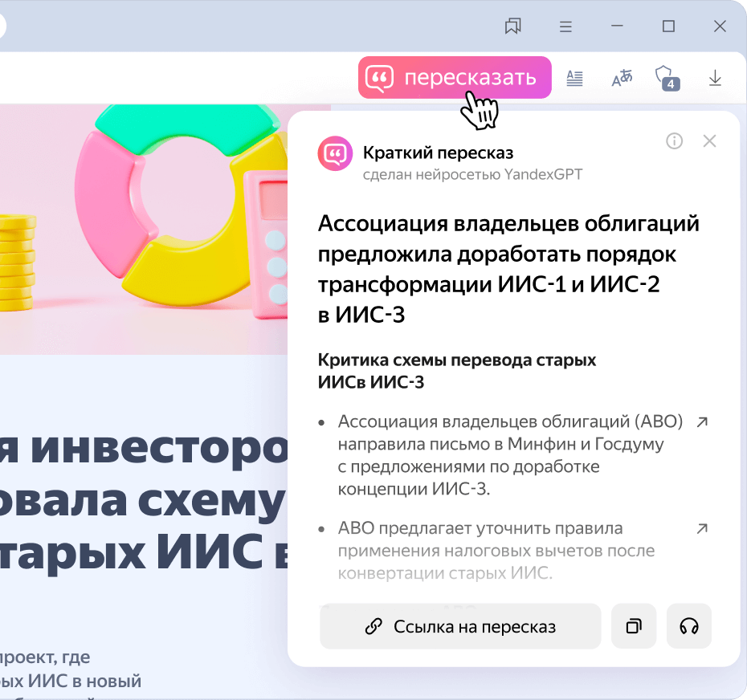Image resolution: width=747 pixels, height=700 pixels.
Task: Open downloads arrow icon
Action: 715,78
